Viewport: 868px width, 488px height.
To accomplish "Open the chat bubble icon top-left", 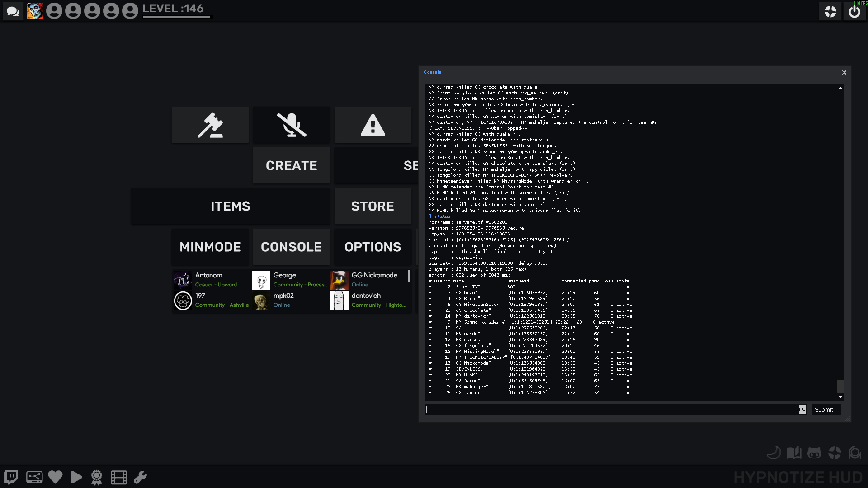I will 13,11.
